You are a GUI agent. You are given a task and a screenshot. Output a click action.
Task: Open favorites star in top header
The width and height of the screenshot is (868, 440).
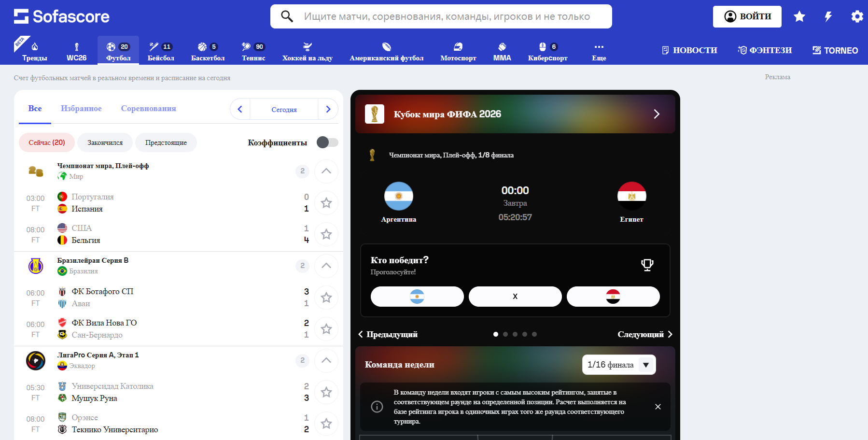tap(799, 16)
